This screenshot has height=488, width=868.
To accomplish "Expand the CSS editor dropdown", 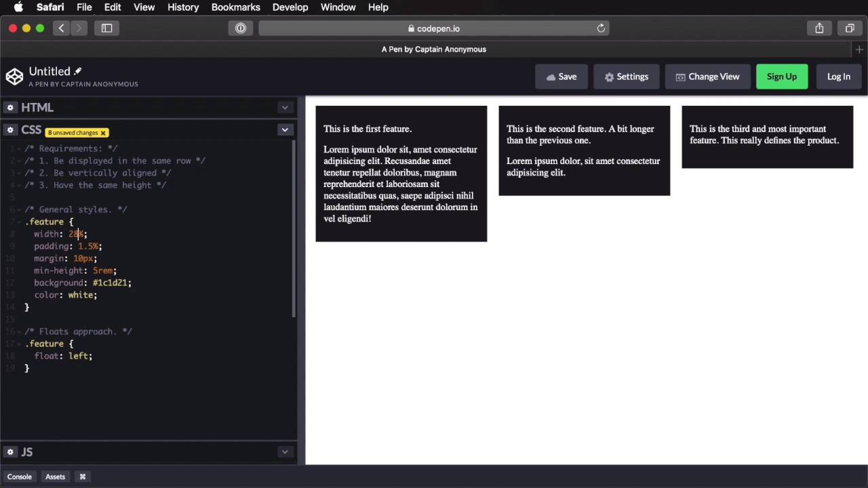I will (x=285, y=129).
